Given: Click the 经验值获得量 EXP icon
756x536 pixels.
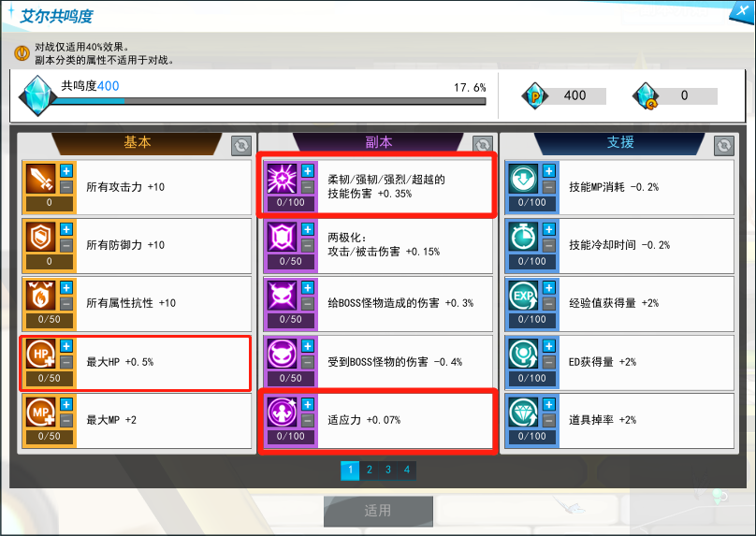Looking at the screenshot, I should pos(524,296).
